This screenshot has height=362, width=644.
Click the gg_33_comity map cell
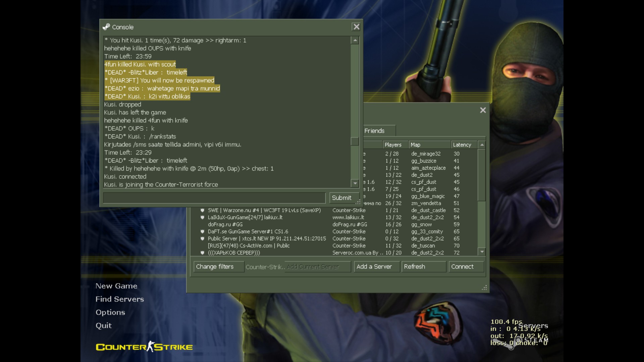(427, 232)
